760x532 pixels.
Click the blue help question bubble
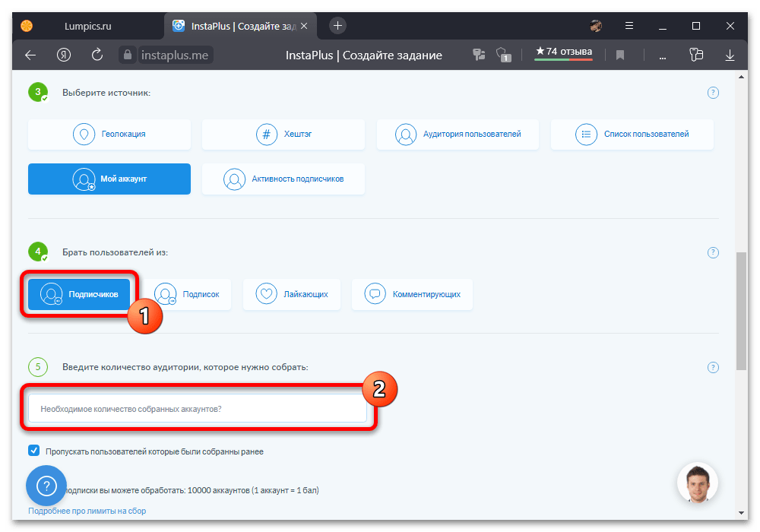point(47,485)
